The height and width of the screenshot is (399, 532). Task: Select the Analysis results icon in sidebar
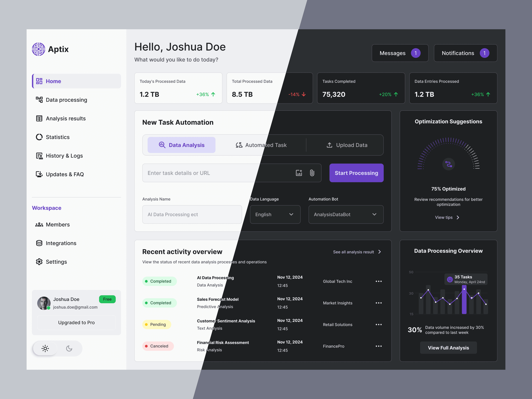39,118
